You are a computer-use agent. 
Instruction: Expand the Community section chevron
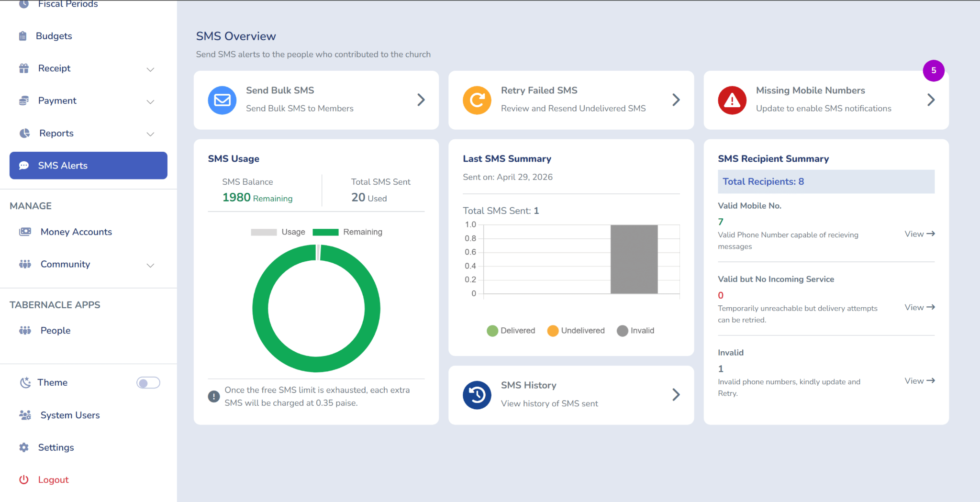point(150,265)
